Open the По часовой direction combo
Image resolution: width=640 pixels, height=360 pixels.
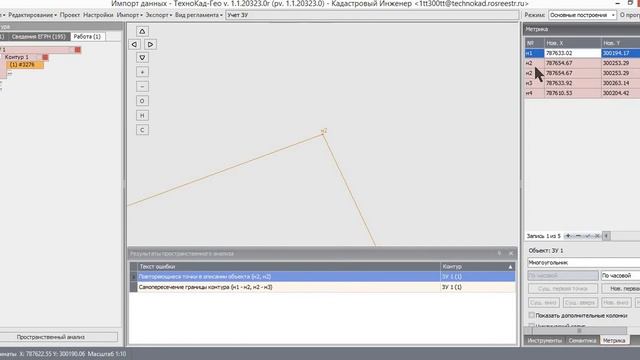click(620, 276)
